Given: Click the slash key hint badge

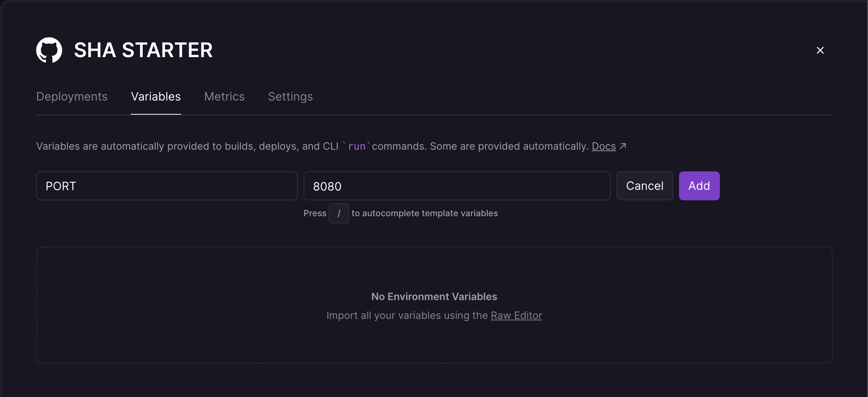Looking at the screenshot, I should [x=339, y=213].
